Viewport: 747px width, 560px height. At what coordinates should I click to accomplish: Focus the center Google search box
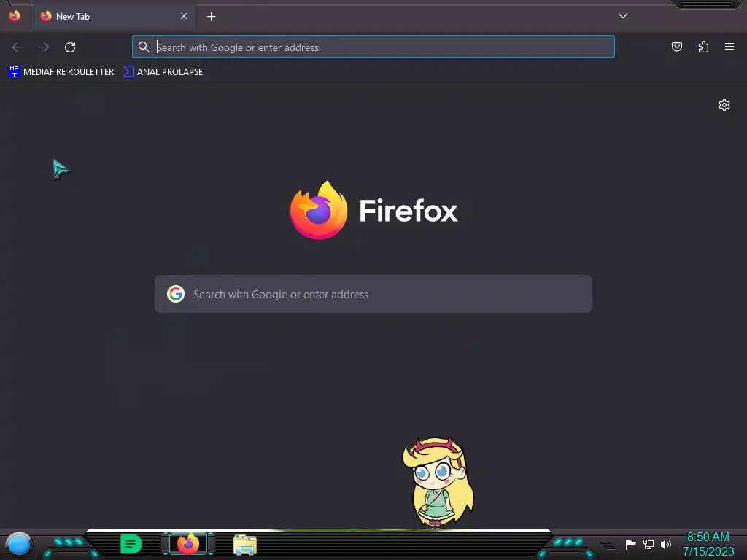point(373,294)
